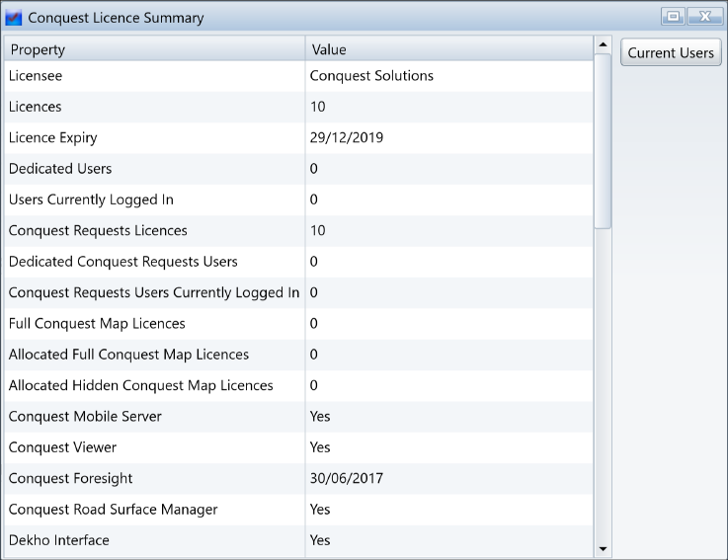
Task: Select the Dedicated Users row
Action: tap(298, 169)
